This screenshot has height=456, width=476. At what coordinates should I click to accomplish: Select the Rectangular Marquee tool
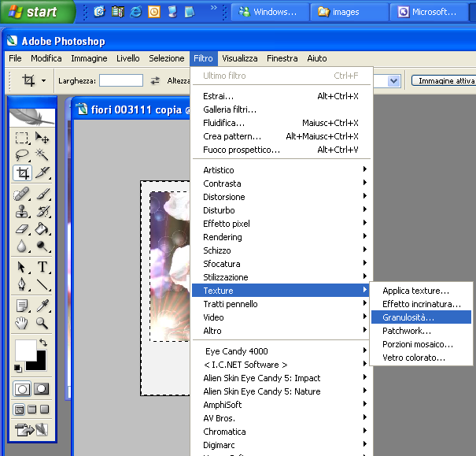(x=22, y=138)
